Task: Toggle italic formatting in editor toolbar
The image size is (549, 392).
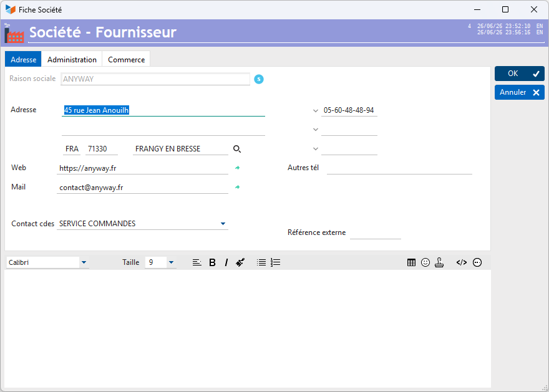Action: (226, 262)
